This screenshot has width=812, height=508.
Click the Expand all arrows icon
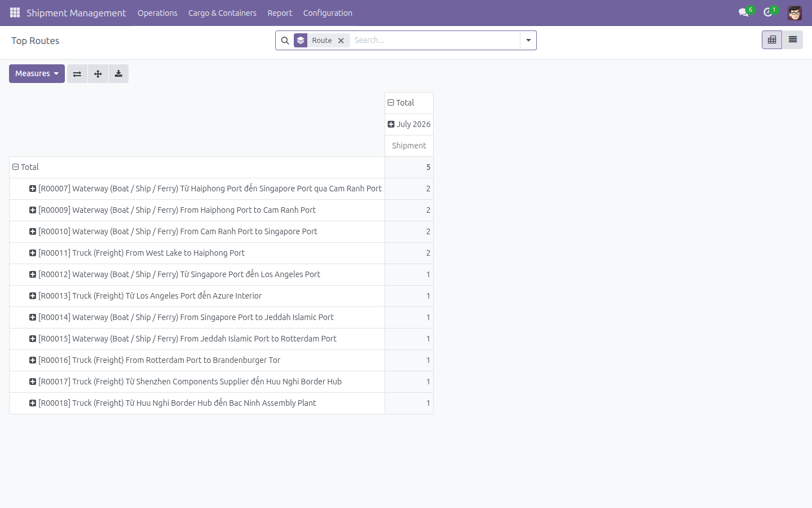98,74
